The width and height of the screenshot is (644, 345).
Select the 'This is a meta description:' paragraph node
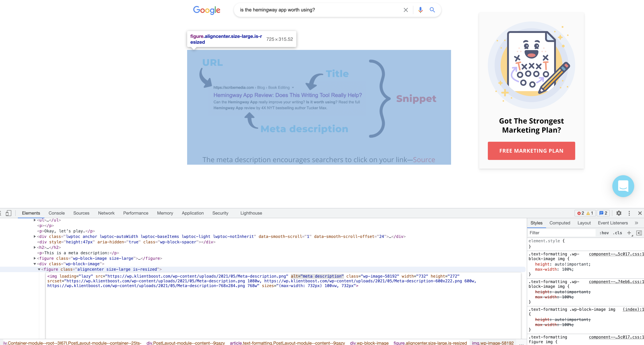click(x=78, y=253)
